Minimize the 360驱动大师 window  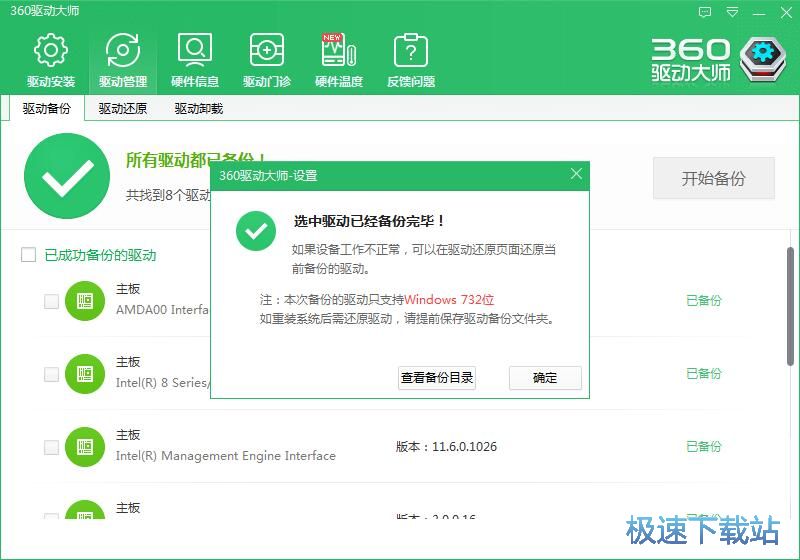point(759,13)
